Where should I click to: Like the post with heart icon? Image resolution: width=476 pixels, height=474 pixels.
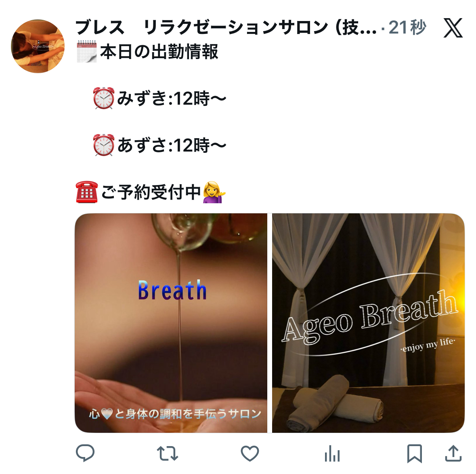click(x=250, y=453)
